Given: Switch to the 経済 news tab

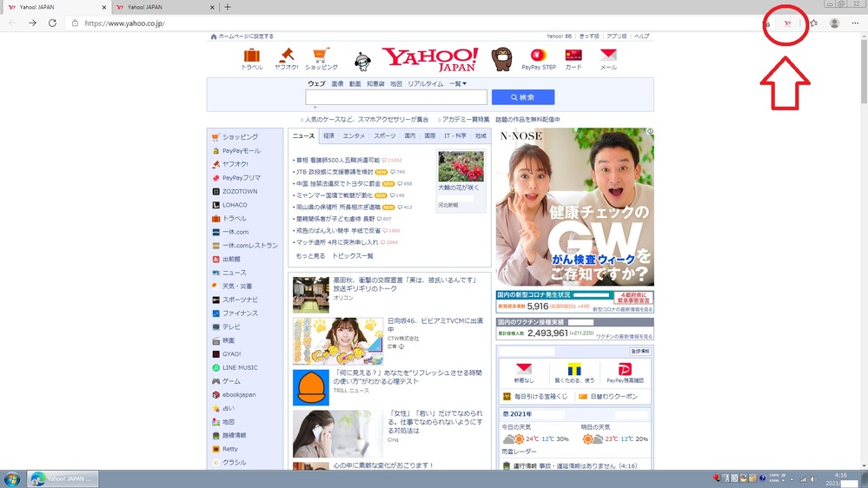Looking at the screenshot, I should [328, 135].
